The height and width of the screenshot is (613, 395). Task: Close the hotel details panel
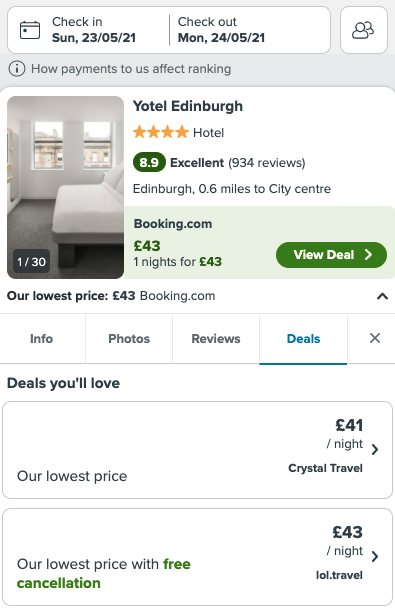click(x=375, y=338)
